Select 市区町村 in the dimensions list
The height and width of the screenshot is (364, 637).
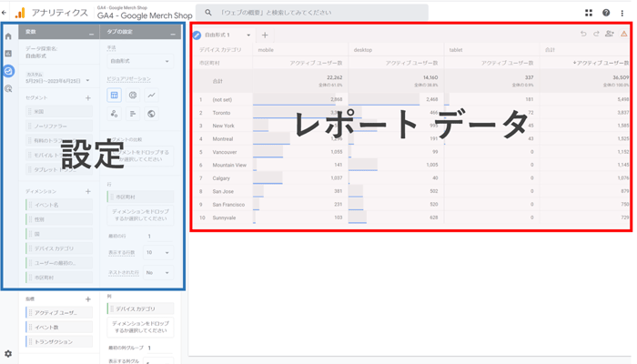click(x=59, y=278)
